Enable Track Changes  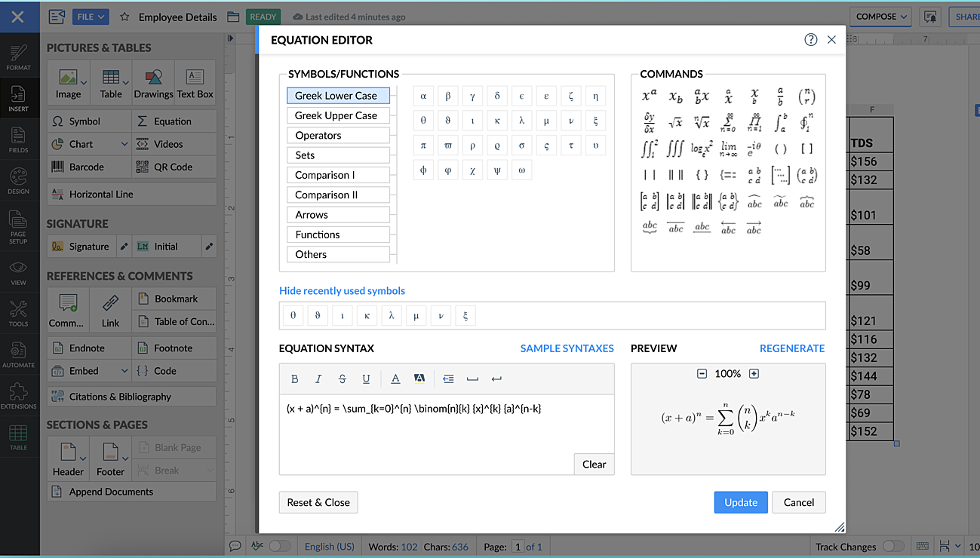click(x=894, y=546)
